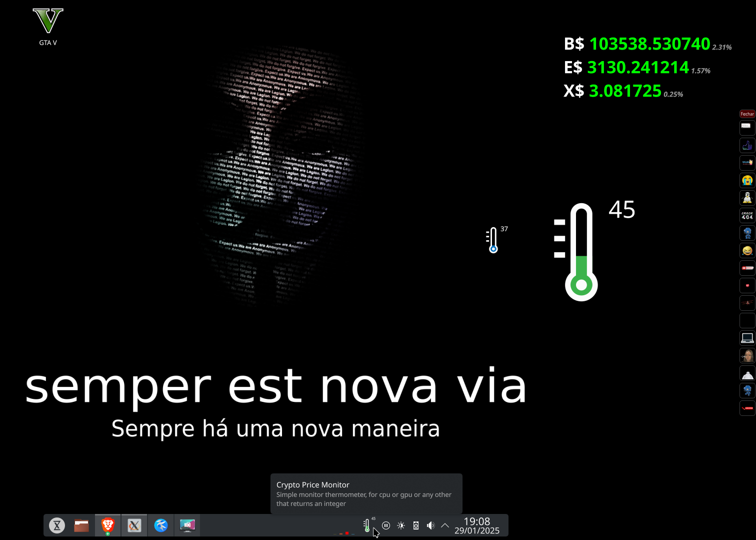Click the 0.25% change value
Image resolution: width=756 pixels, height=540 pixels.
(673, 95)
